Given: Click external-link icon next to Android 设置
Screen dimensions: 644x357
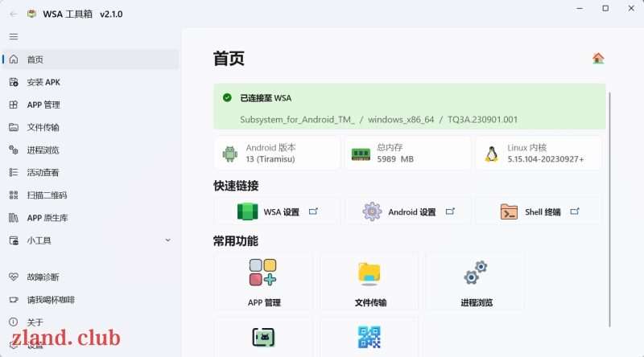Looking at the screenshot, I should (450, 211).
